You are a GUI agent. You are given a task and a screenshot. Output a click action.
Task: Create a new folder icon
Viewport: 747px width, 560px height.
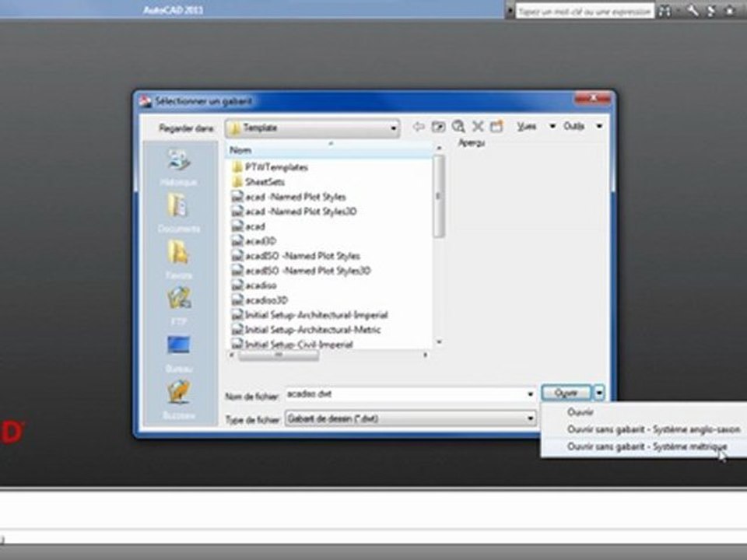tap(496, 127)
